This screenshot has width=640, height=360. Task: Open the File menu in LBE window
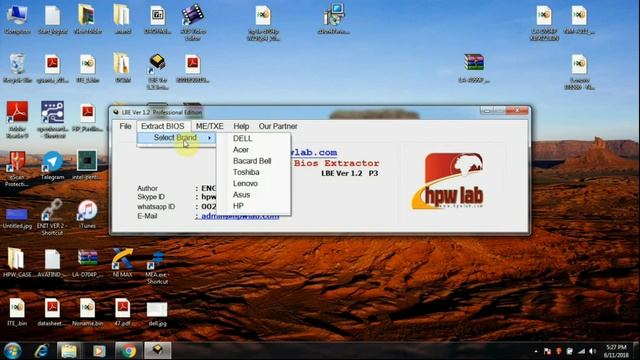click(125, 126)
